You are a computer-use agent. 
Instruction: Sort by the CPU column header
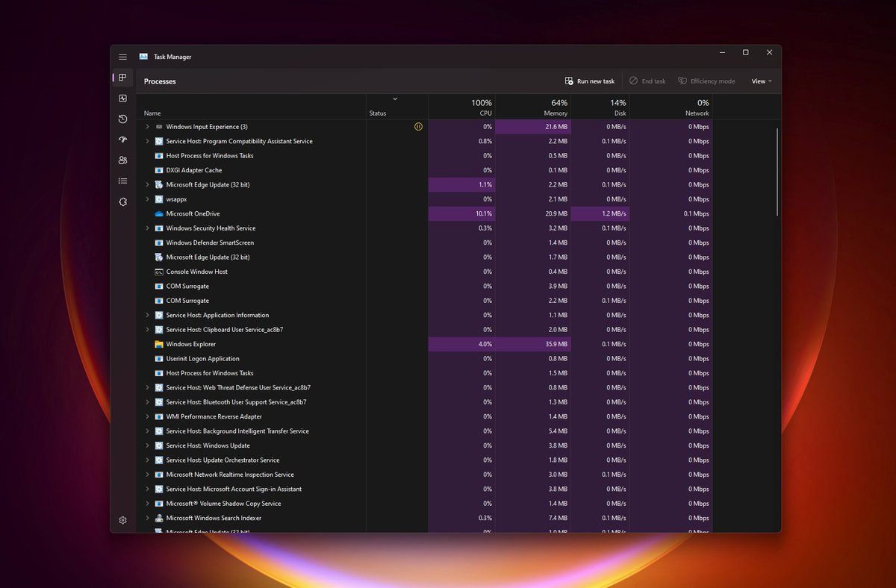tap(461, 107)
